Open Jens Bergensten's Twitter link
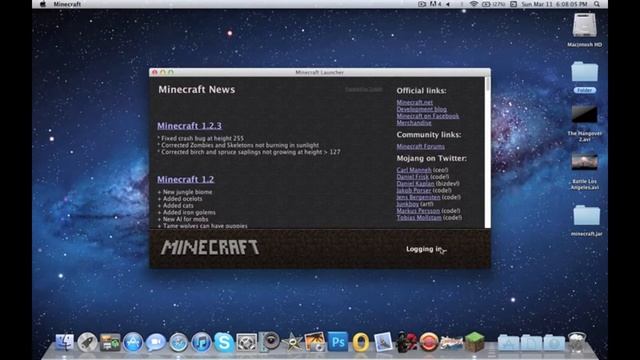This screenshot has height=360, width=640. coord(418,197)
